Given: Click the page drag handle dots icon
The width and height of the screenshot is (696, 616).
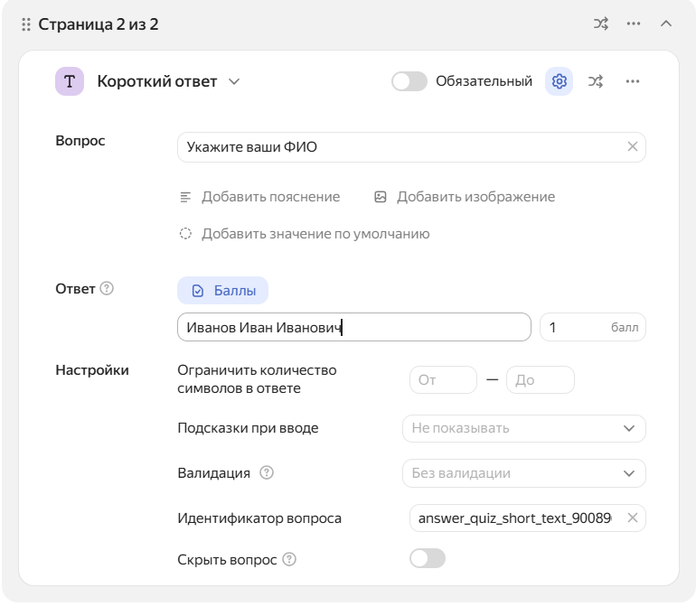Looking at the screenshot, I should 26,24.
